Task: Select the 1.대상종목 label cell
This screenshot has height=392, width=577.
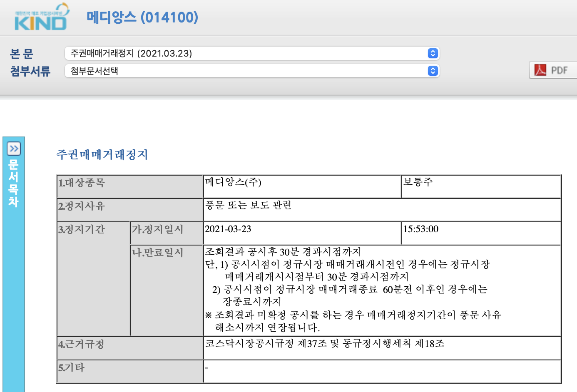Action: 130,186
